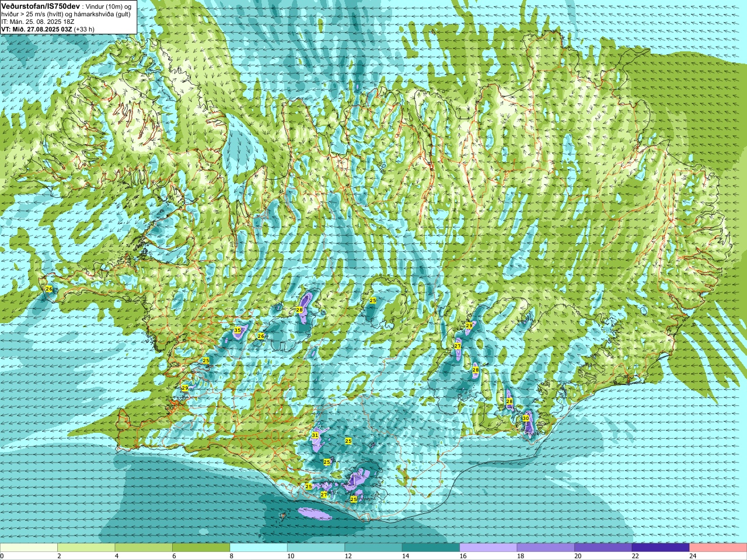Click the legend scale number 8
The width and height of the screenshot is (747, 560).
232,556
